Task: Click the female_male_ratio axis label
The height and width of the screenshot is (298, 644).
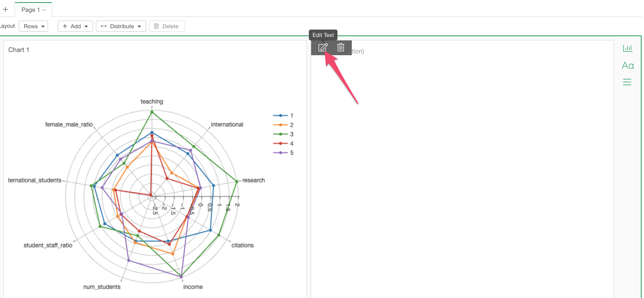Action: click(69, 125)
